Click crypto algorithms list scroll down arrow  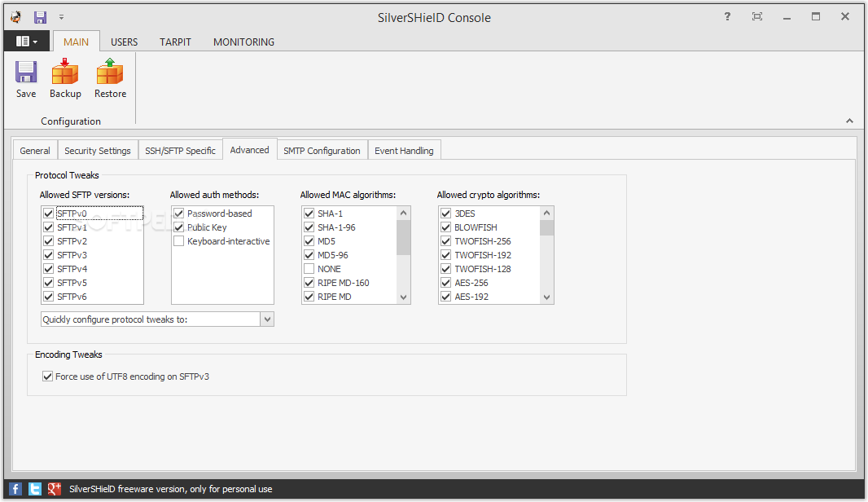pos(547,297)
